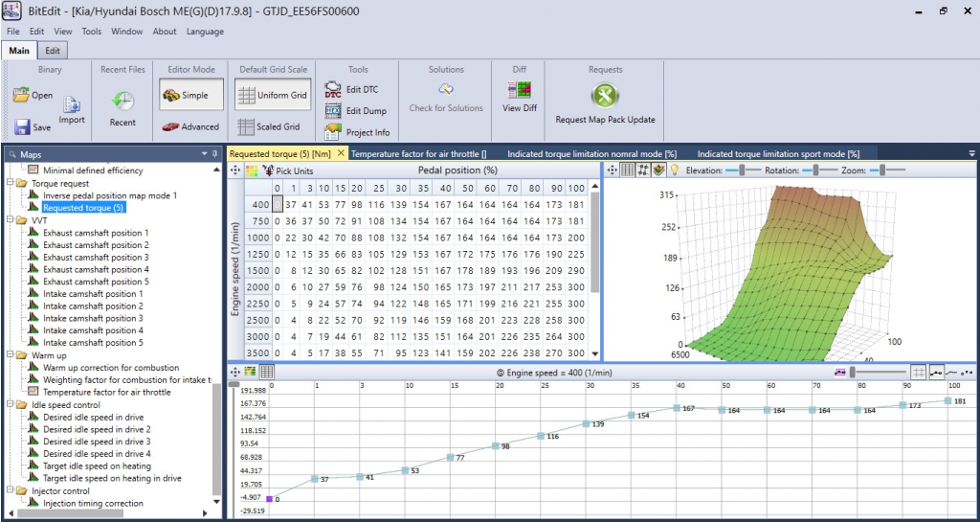
Task: Click the 2D graph move handle icon
Action: click(235, 372)
